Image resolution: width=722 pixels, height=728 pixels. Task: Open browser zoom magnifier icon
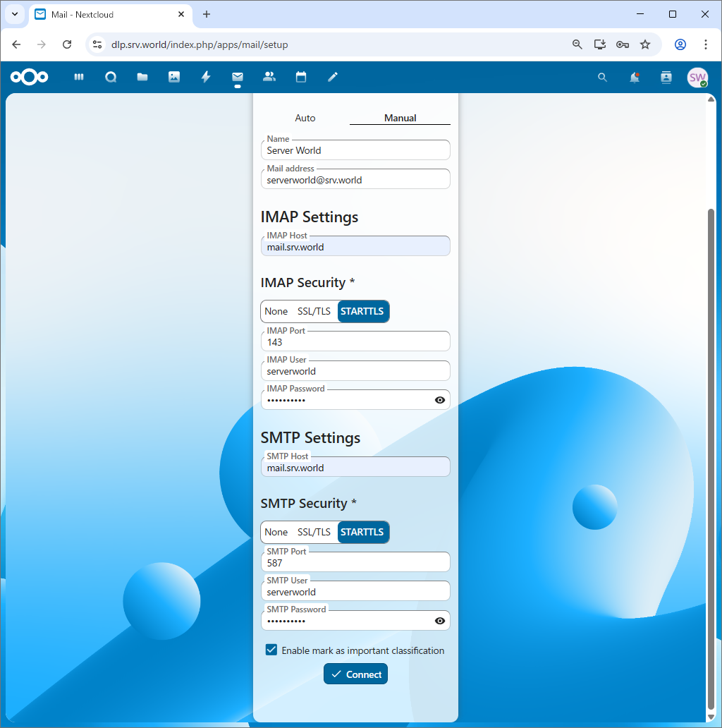pos(577,44)
